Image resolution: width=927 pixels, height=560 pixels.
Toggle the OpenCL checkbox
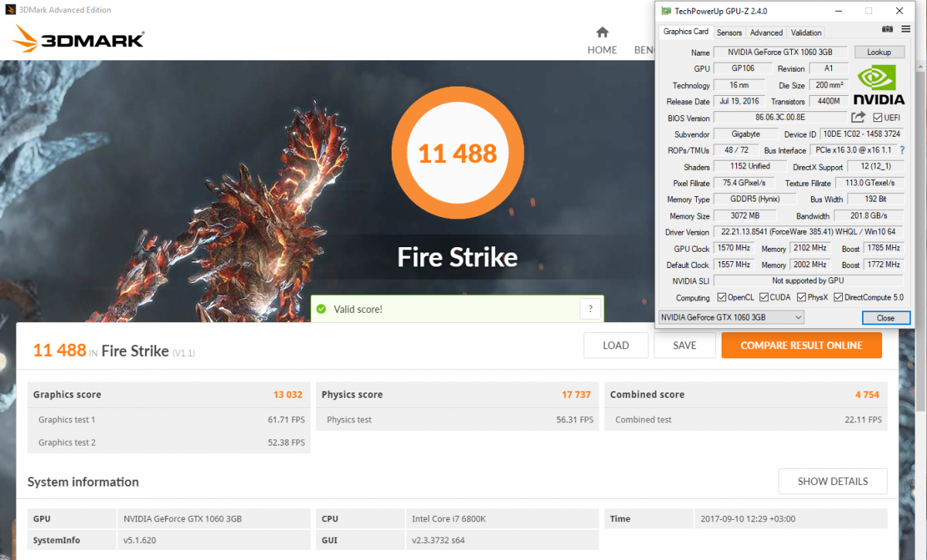[722, 297]
